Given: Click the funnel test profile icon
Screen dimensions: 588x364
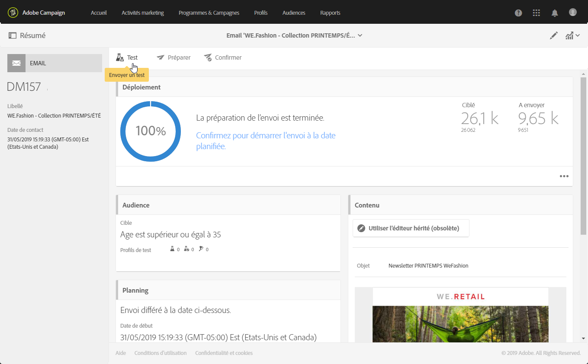Looking at the screenshot, I should (x=201, y=249).
